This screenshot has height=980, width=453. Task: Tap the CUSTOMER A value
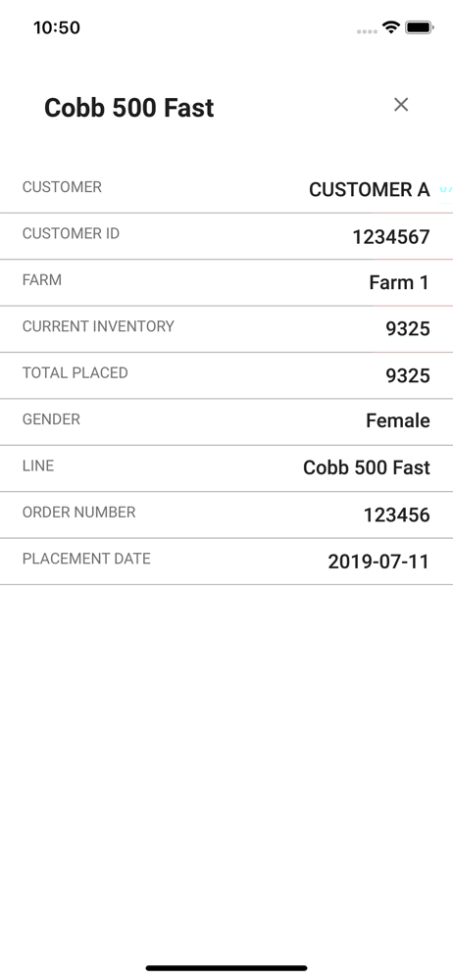click(369, 189)
